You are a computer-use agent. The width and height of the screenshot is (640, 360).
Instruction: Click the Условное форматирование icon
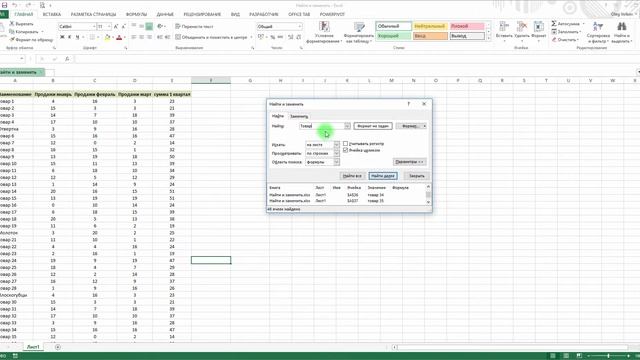[x=324, y=27]
